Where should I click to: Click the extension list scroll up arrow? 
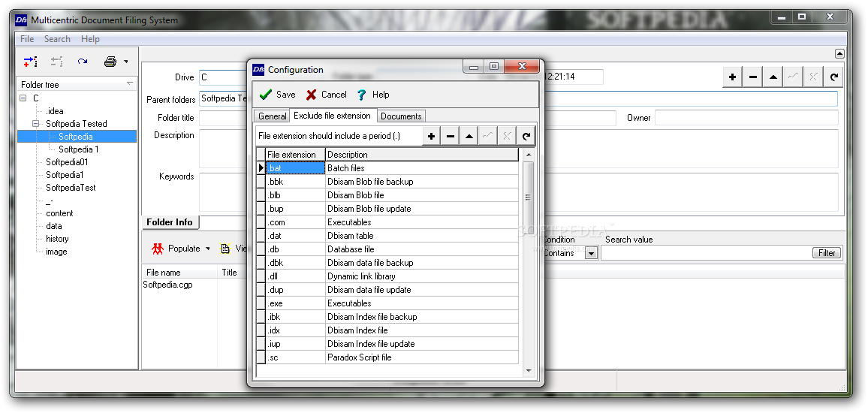click(528, 155)
